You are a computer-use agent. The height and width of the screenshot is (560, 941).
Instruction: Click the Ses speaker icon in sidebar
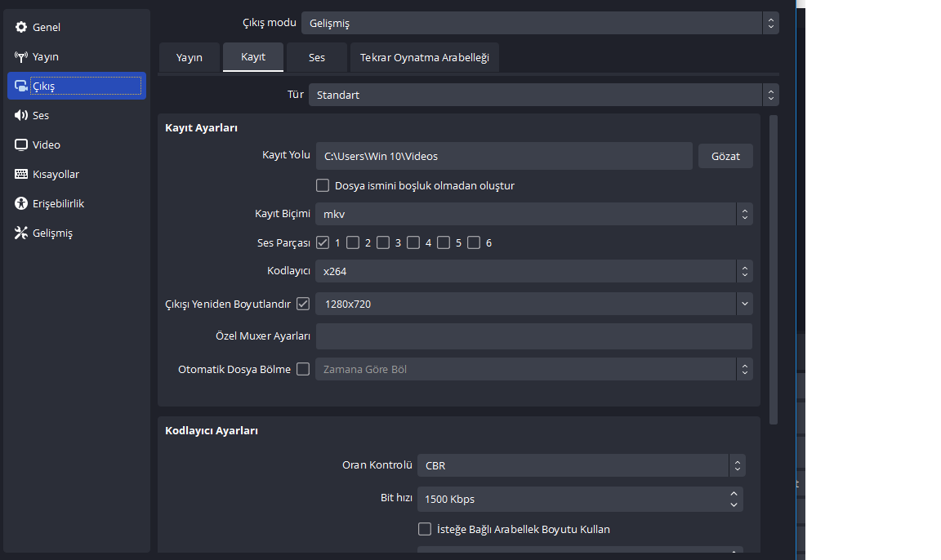tap(21, 115)
